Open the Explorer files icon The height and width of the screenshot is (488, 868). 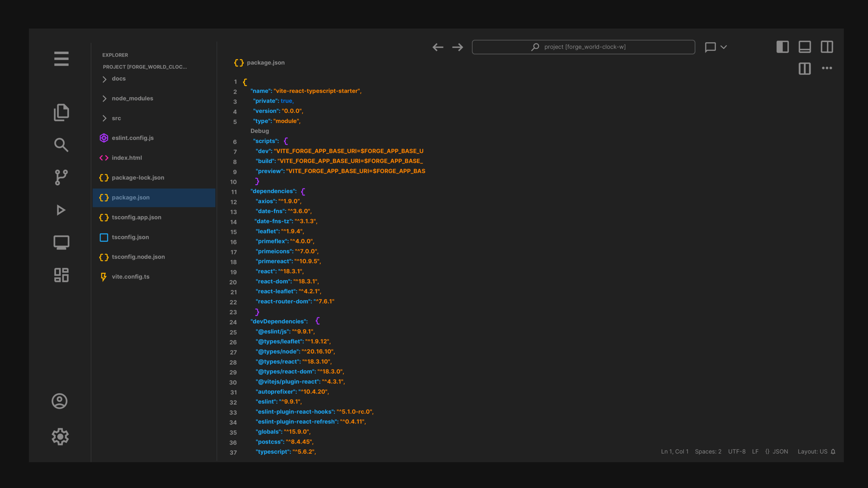tap(61, 113)
